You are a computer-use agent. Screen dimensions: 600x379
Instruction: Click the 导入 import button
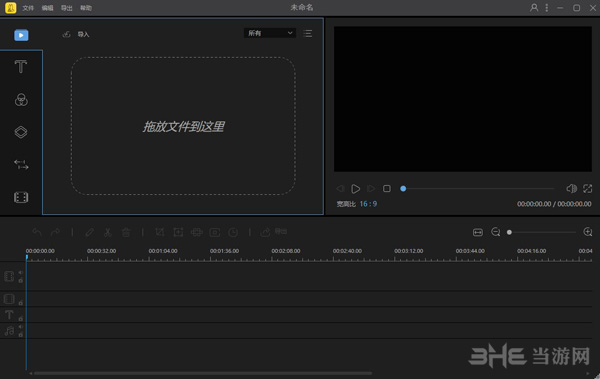pyautogui.click(x=76, y=34)
